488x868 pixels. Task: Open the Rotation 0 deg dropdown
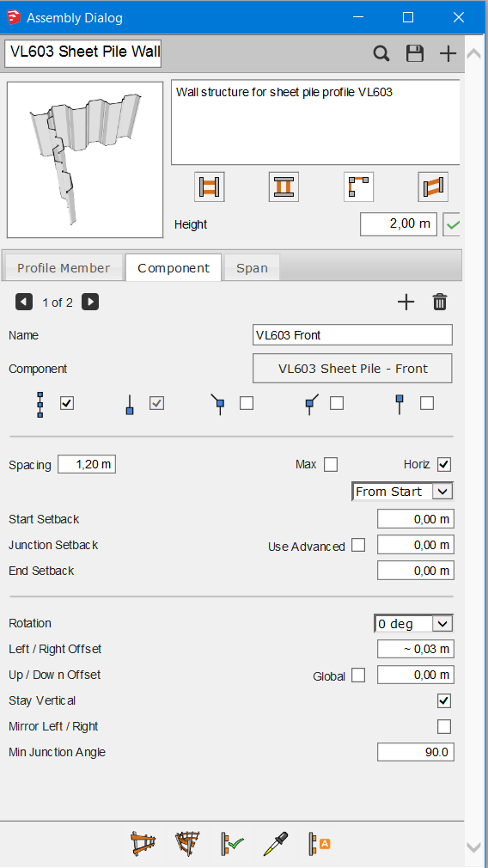(x=414, y=624)
